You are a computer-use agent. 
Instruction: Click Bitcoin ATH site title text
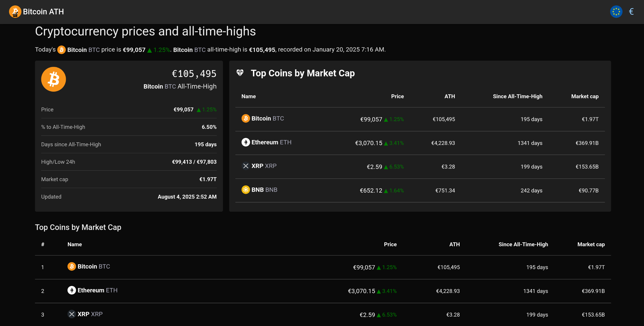[x=43, y=12]
